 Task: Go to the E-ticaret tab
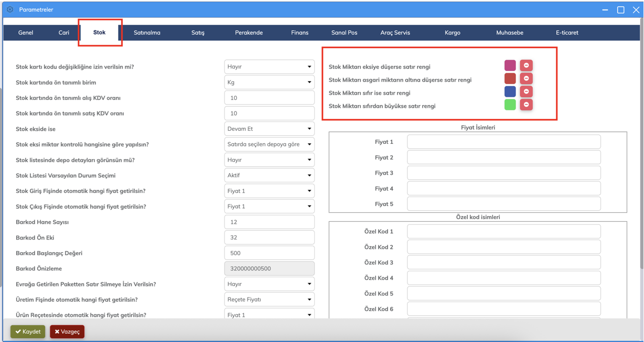(x=567, y=32)
